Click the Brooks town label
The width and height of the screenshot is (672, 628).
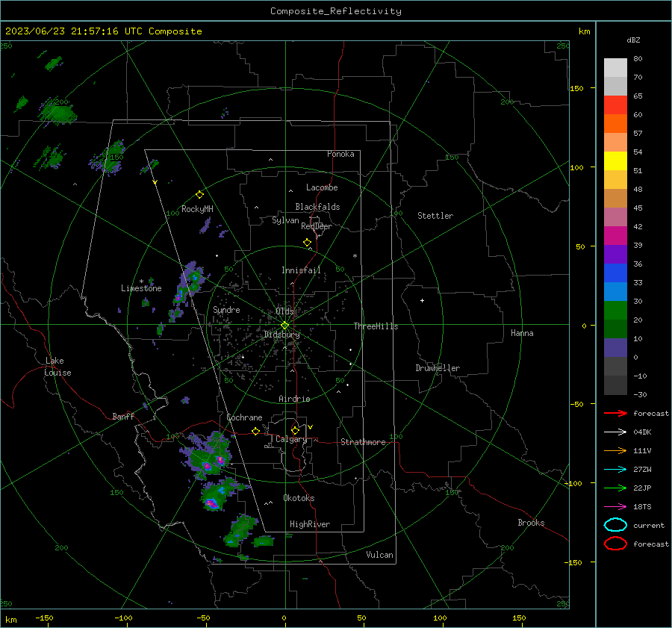[x=531, y=523]
